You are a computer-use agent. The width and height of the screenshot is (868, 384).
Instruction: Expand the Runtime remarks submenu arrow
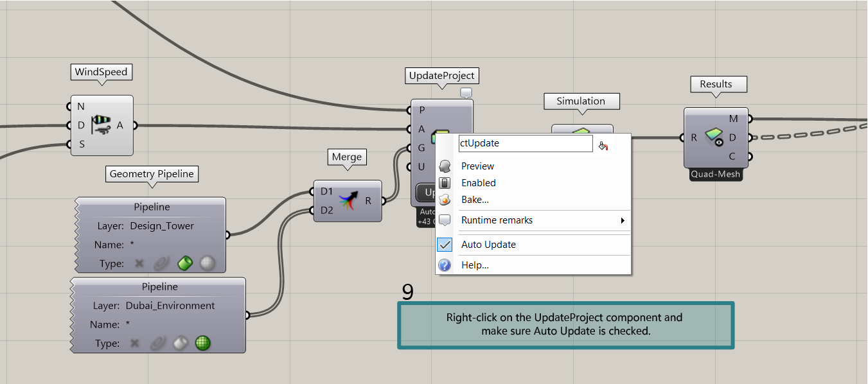pos(622,221)
